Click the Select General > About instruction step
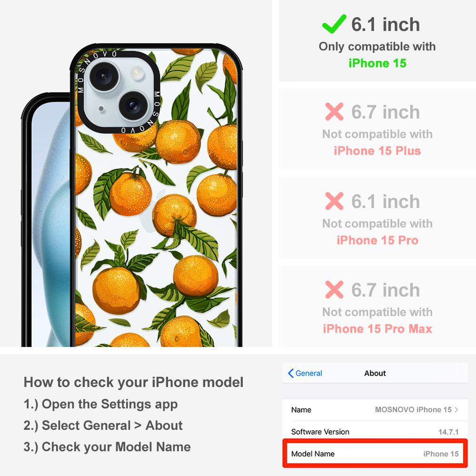The width and height of the screenshot is (476, 476). (x=103, y=425)
